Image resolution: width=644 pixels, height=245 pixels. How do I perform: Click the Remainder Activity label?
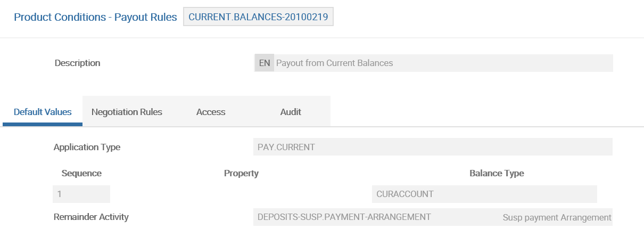pyautogui.click(x=91, y=217)
